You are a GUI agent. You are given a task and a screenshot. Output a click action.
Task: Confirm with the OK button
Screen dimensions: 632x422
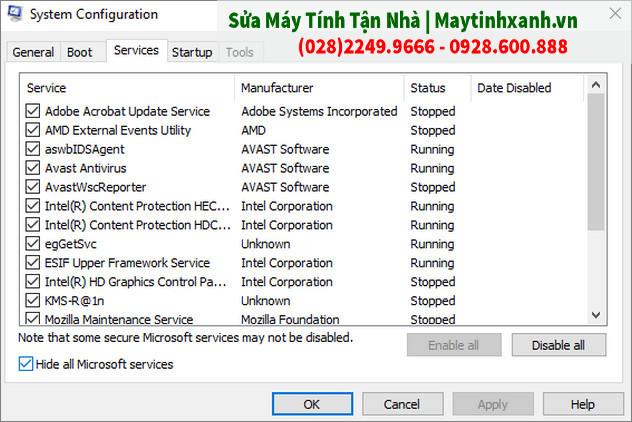[312, 404]
